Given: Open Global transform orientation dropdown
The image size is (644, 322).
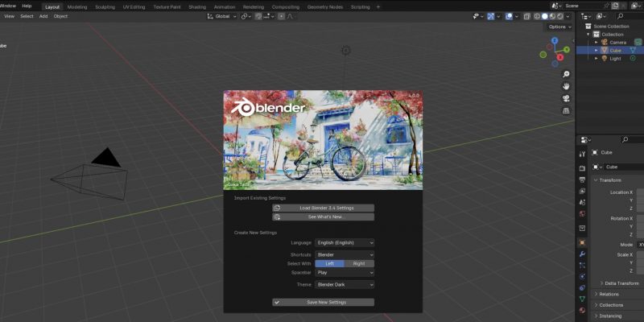Looking at the screenshot, I should click(x=222, y=16).
